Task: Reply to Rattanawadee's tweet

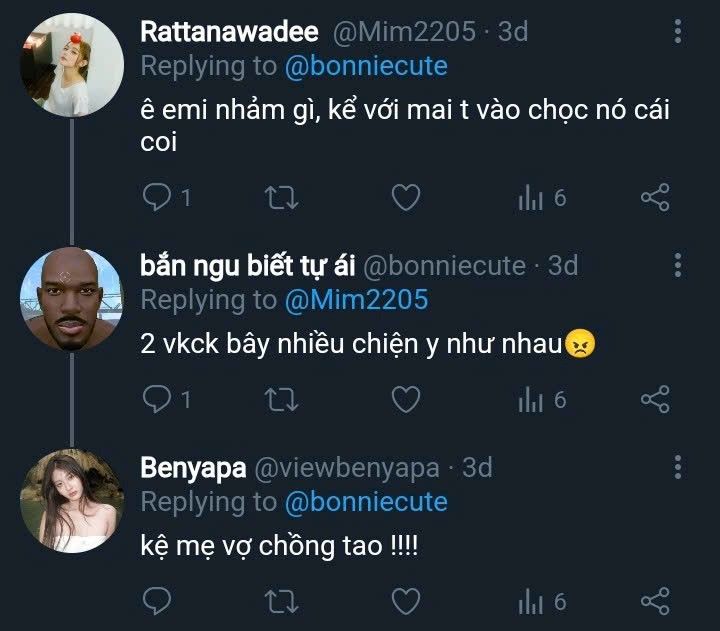Action: 157,198
